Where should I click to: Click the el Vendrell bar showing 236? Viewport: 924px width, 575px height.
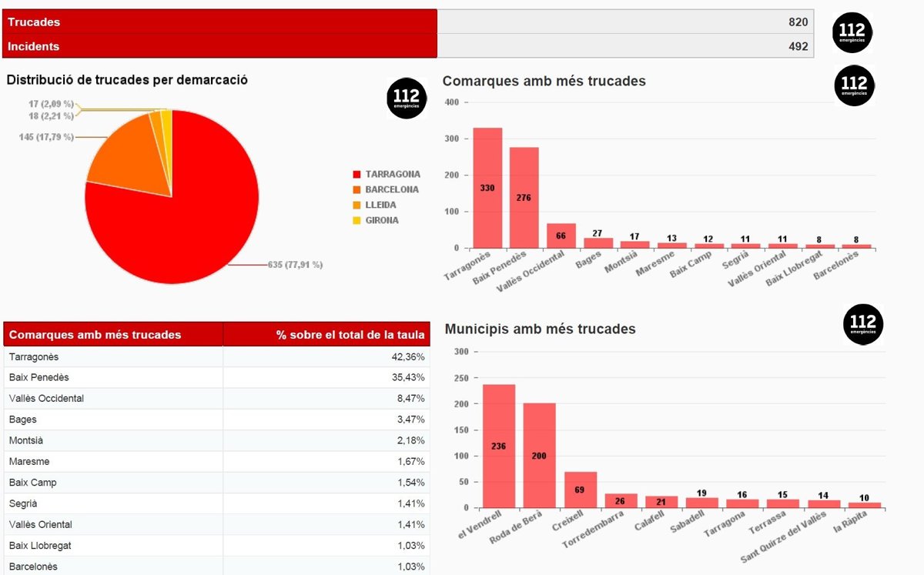point(499,446)
